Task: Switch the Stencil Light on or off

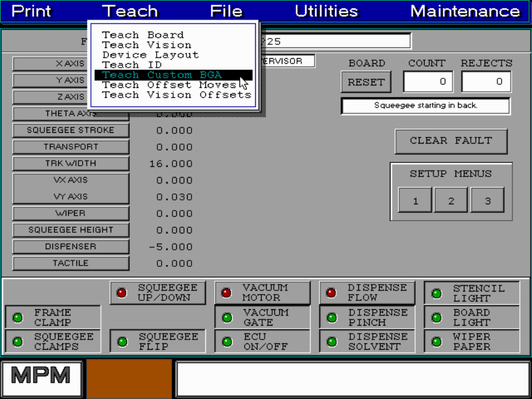Action: 471,293
